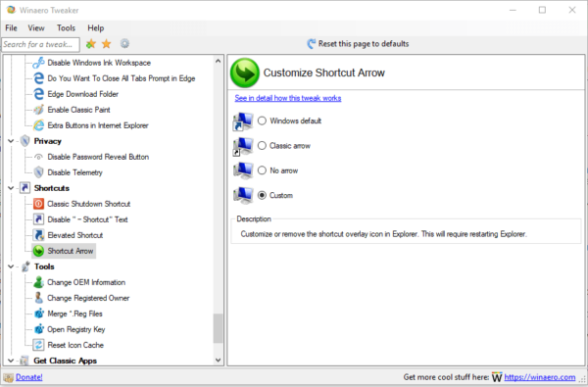Select Disable Telemetry tree item
The width and height of the screenshot is (588, 387).
tap(74, 172)
